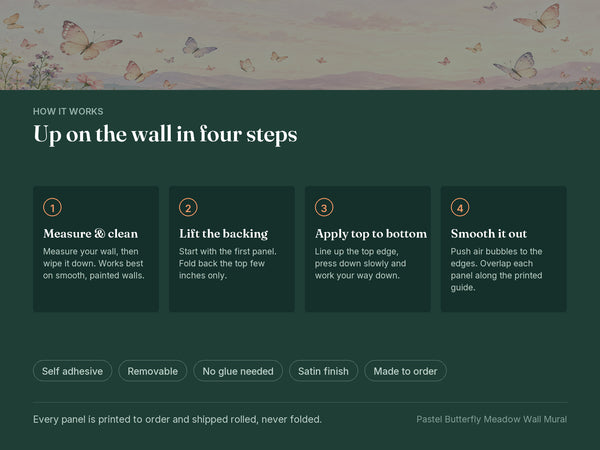
Task: Click the No glue needed pill
Action: (238, 371)
